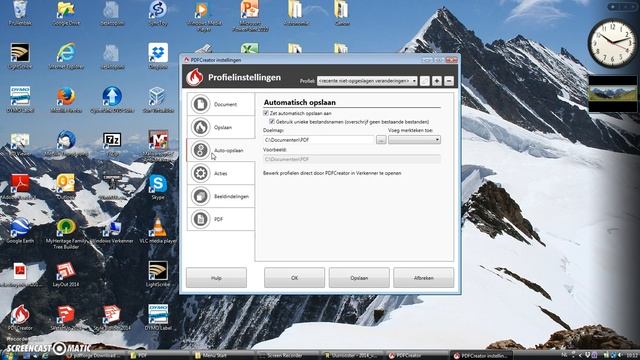
Task: Open the Windows Start button
Action: coord(7,356)
